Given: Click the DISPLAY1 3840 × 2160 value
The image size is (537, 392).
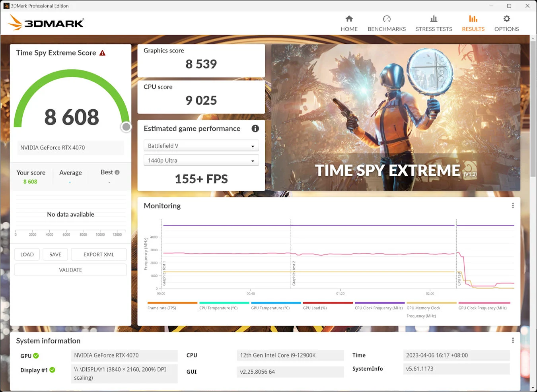Looking at the screenshot, I should 124,374.
